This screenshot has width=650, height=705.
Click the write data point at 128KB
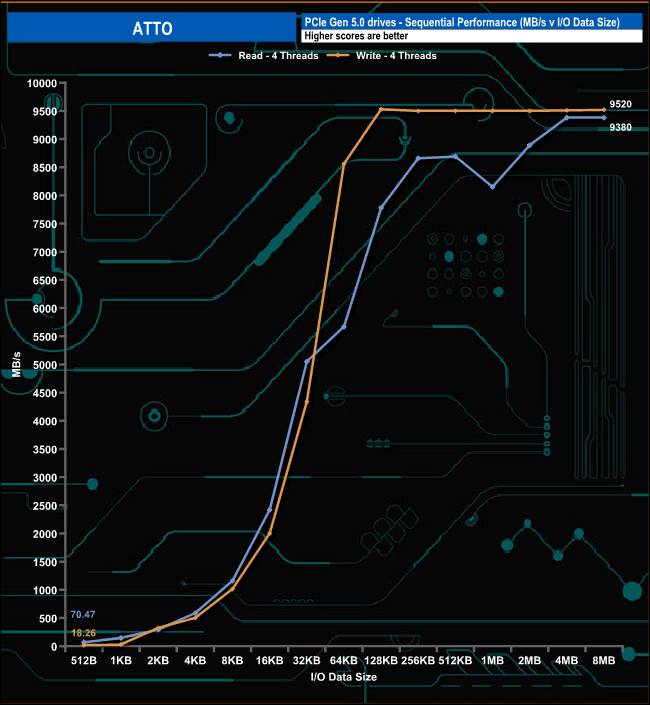381,109
